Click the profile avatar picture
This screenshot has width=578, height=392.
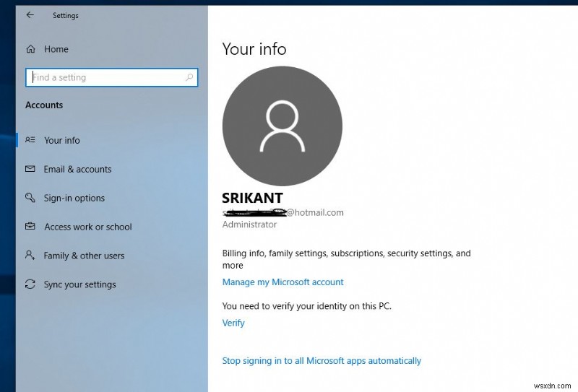[282, 126]
